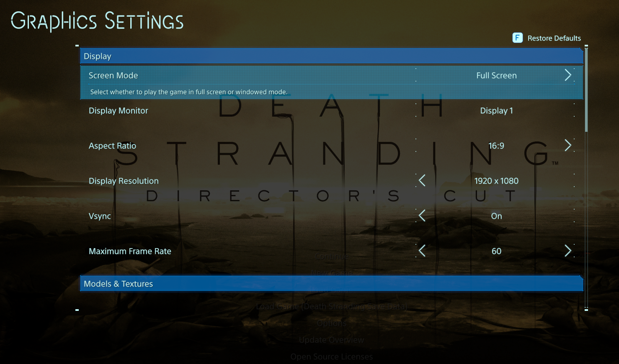Image resolution: width=619 pixels, height=364 pixels.
Task: Select the Vsync setting row
Action: [332, 216]
